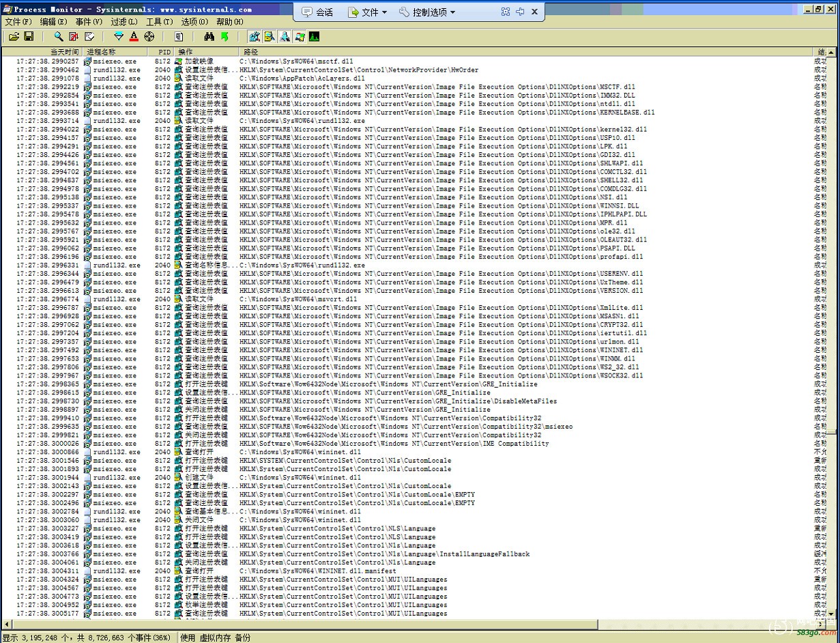840x643 pixels.
Task: Select row with path C:\Windows\SysWOW64\msctf.dll
Action: tap(414, 61)
